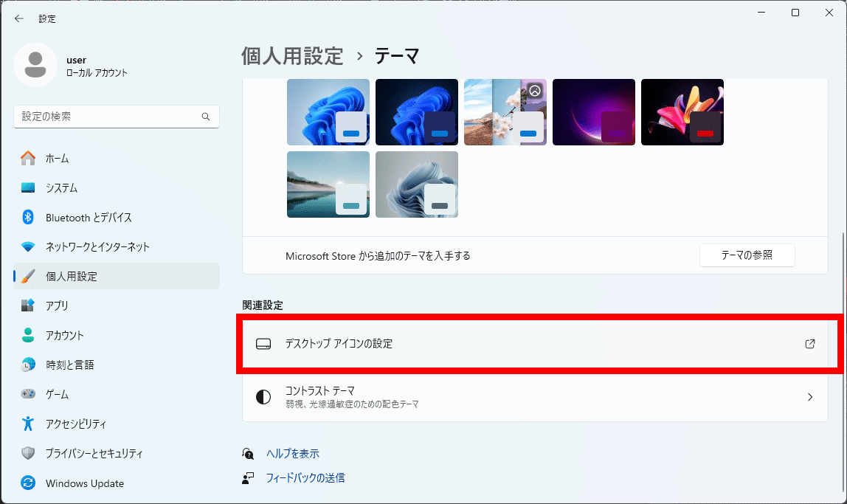The width and height of the screenshot is (847, 504).
Task: Click the Gaming controller icon
Action: coord(28,394)
